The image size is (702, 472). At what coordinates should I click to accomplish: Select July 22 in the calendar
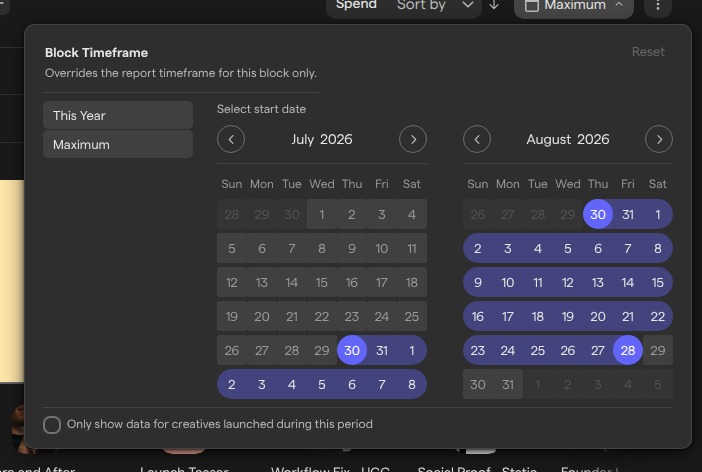(322, 317)
